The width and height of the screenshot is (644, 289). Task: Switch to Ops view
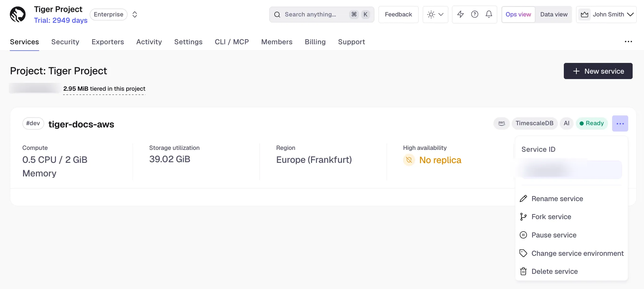(518, 15)
